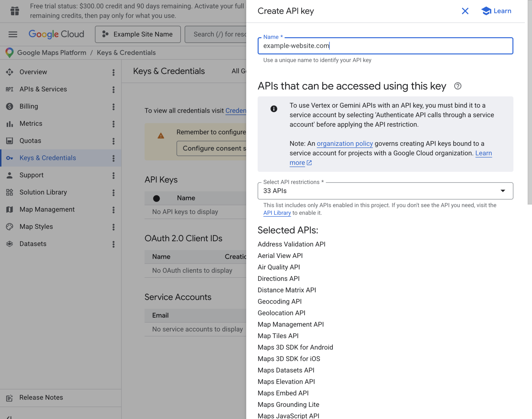Click the API key Name input field

click(x=385, y=46)
